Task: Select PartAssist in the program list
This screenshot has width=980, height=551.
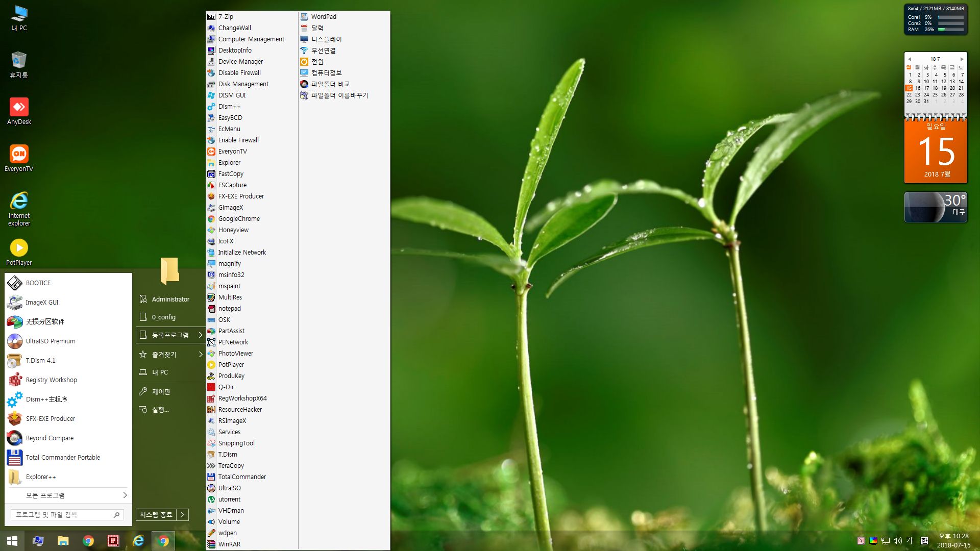Action: coord(252,331)
